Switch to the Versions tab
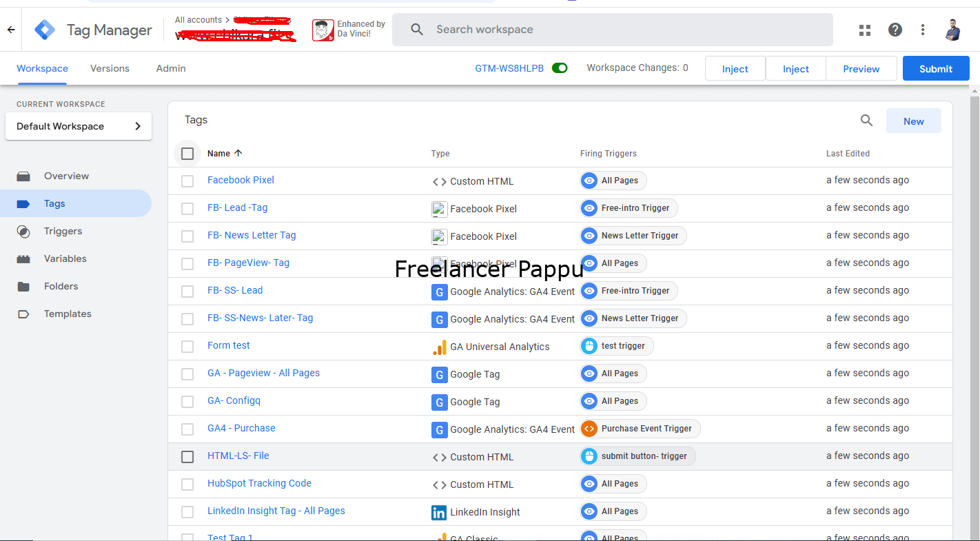980x541 pixels. (x=110, y=69)
